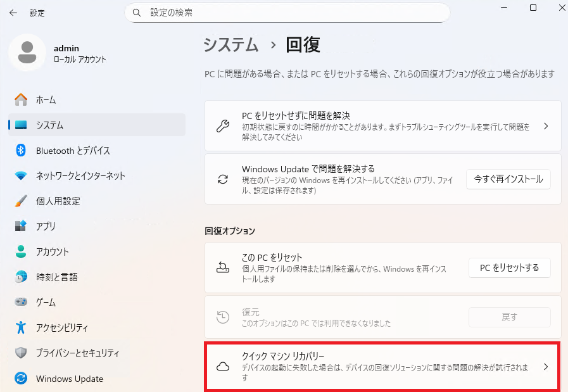This screenshot has width=568, height=392.
Task: Click 今すぐ再インストール button
Action: pyautogui.click(x=508, y=179)
